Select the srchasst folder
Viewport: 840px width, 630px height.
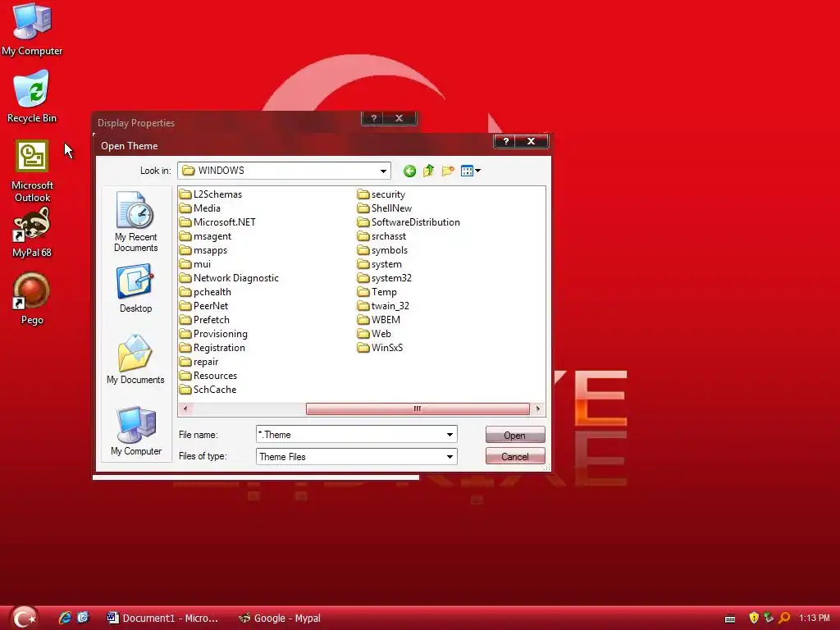382,235
